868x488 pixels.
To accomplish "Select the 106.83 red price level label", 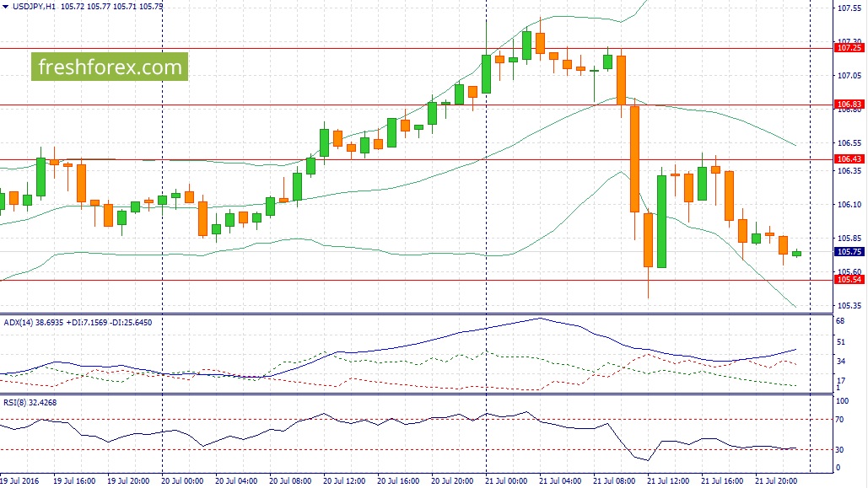I will click(849, 104).
